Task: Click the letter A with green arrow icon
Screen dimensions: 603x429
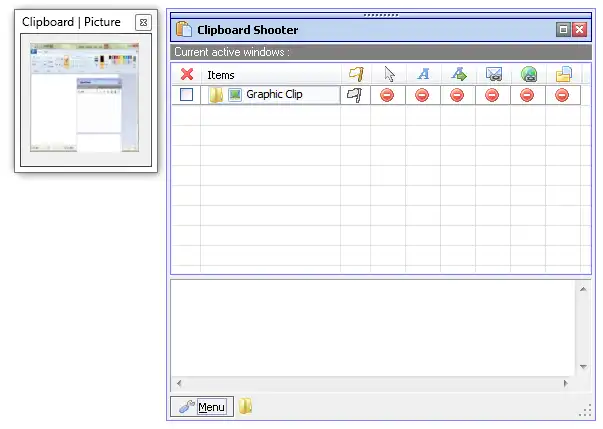Action: coord(459,74)
